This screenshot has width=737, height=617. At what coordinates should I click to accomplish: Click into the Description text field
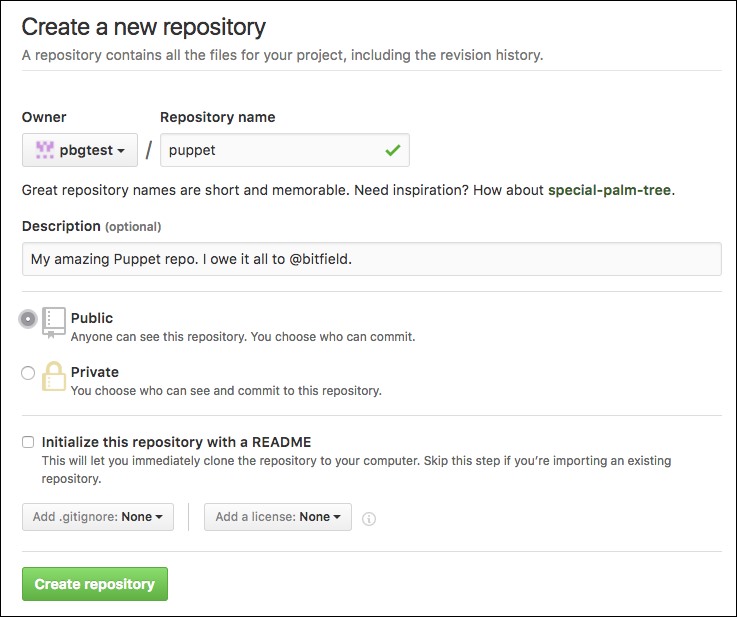(x=370, y=259)
